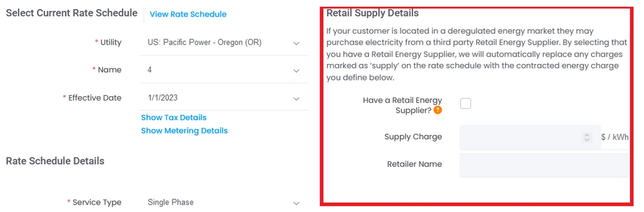This screenshot has height=212, width=644.
Task: Click the 'Have a Retail Energy Supplier?' label text
Action: click(402, 105)
